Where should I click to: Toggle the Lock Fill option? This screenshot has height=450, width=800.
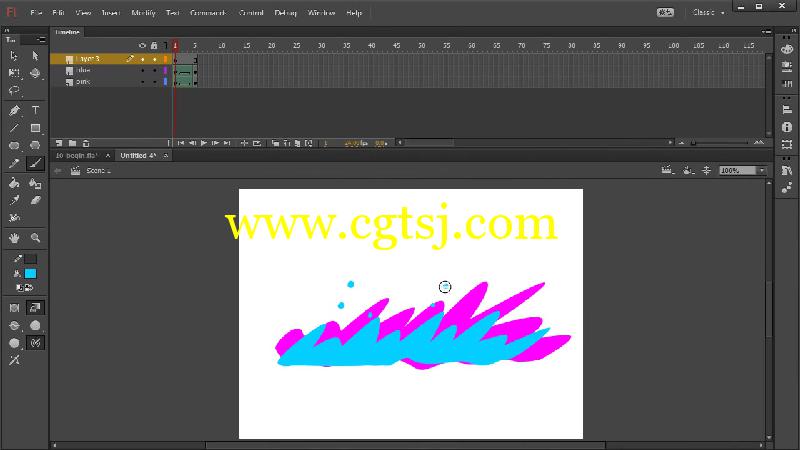(35, 308)
